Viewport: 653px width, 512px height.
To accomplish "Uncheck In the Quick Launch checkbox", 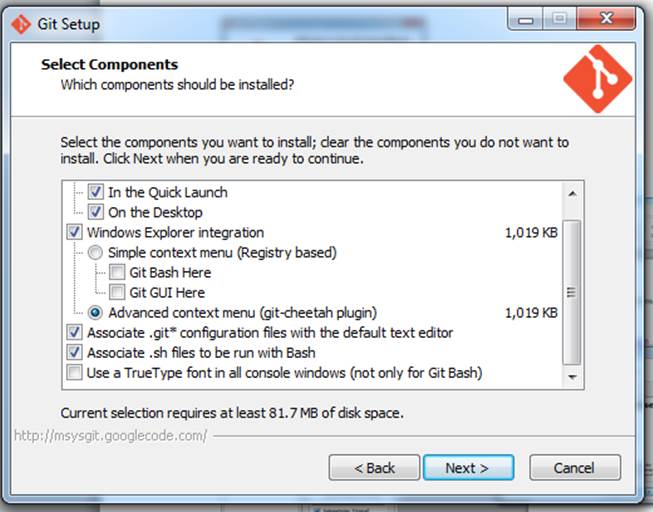I will [x=96, y=192].
